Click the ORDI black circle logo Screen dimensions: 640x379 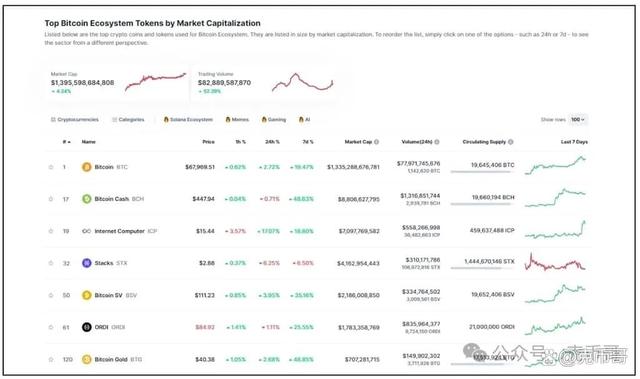(87, 327)
